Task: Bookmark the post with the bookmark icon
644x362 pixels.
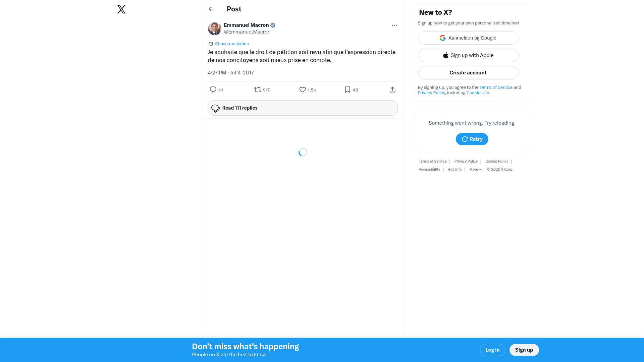Action: (351, 90)
